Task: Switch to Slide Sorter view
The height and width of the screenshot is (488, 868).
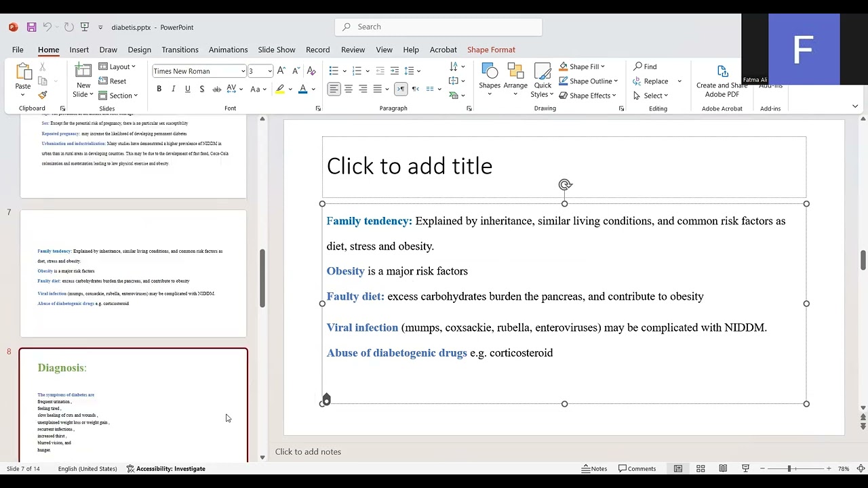Action: point(701,468)
